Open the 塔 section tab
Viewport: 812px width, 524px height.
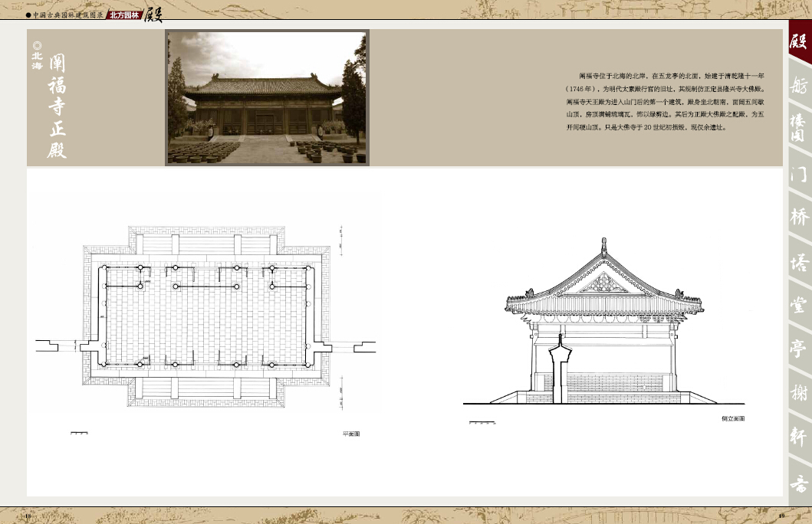[799, 262]
